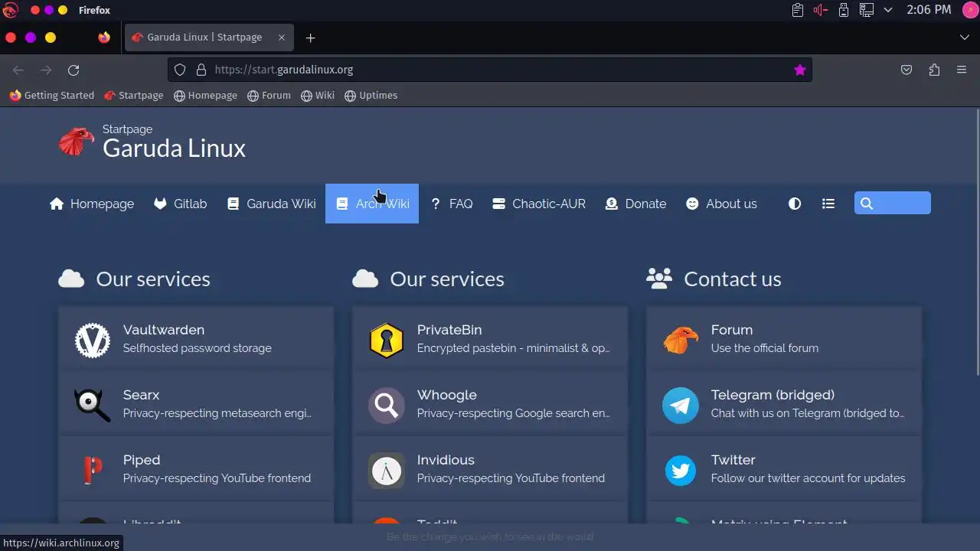Open the Garuda Wiki navigation item
980x551 pixels.
pyautogui.click(x=272, y=204)
